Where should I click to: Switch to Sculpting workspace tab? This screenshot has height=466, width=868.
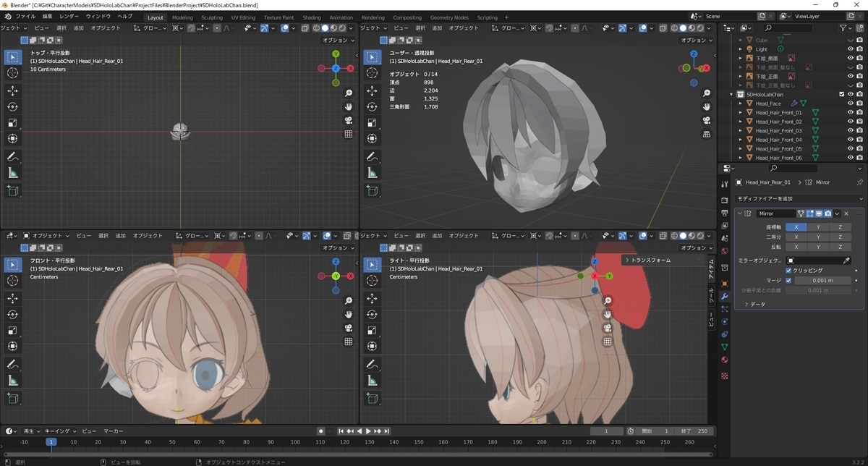(212, 17)
